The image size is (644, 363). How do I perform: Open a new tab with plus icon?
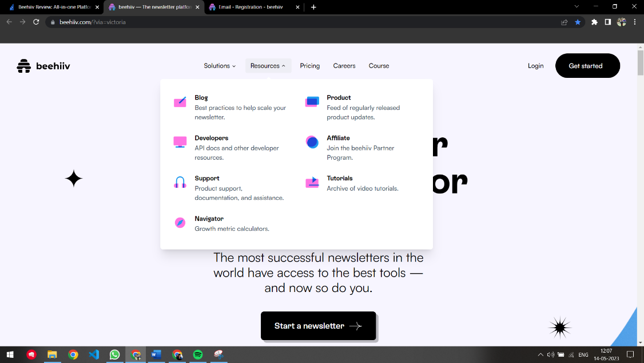pos(313,7)
